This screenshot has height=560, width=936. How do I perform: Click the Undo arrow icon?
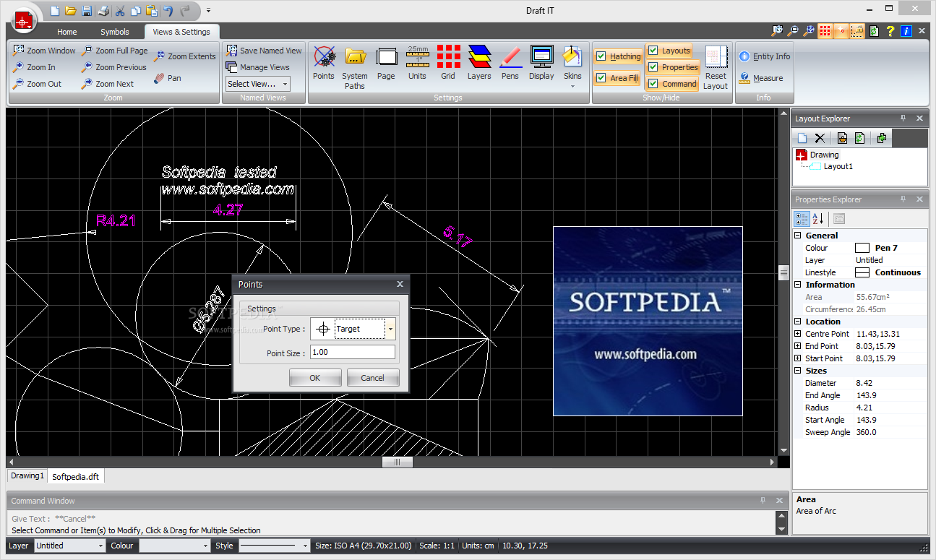[168, 11]
